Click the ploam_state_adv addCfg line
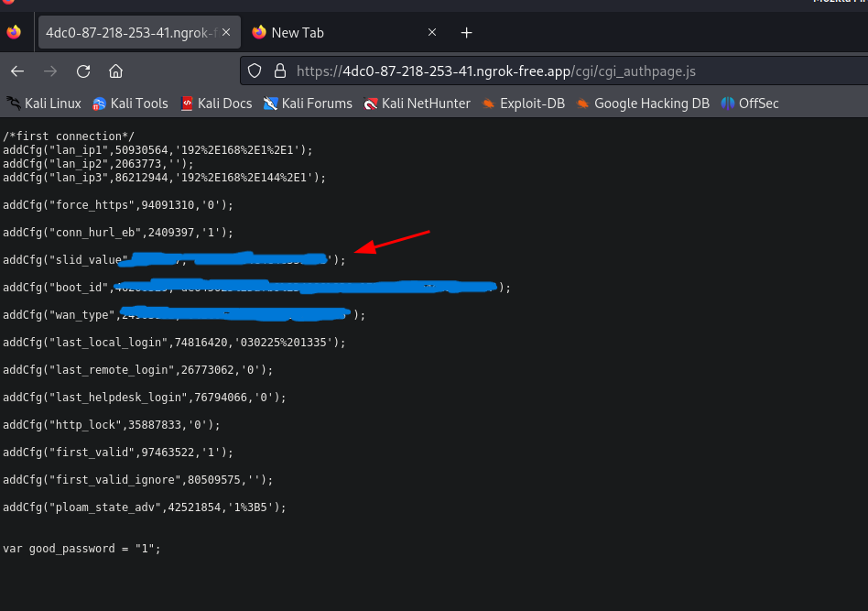Image resolution: width=868 pixels, height=611 pixels. point(145,507)
